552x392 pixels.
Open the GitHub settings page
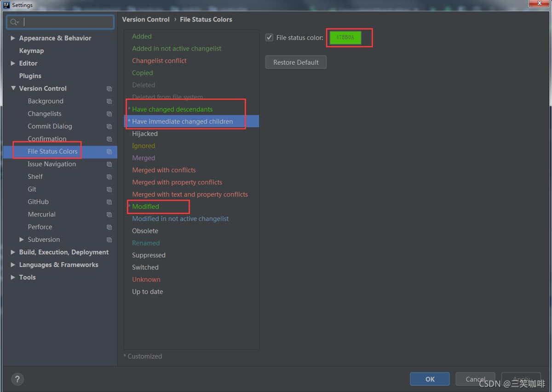[x=38, y=202]
